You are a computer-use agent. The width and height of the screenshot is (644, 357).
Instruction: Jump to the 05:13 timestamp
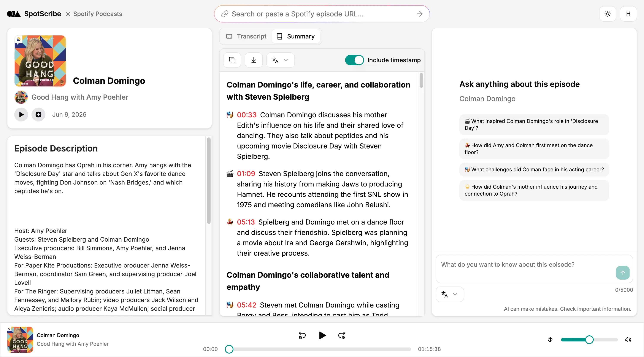tap(246, 222)
